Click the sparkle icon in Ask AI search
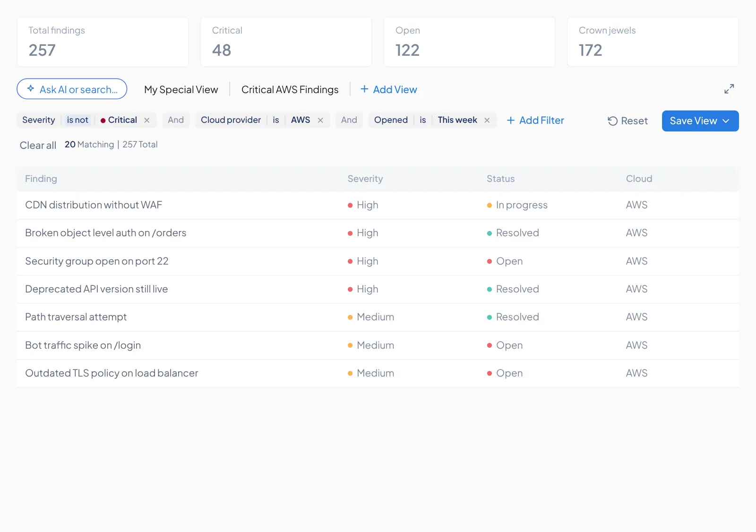This screenshot has height=532, width=756. (31, 88)
